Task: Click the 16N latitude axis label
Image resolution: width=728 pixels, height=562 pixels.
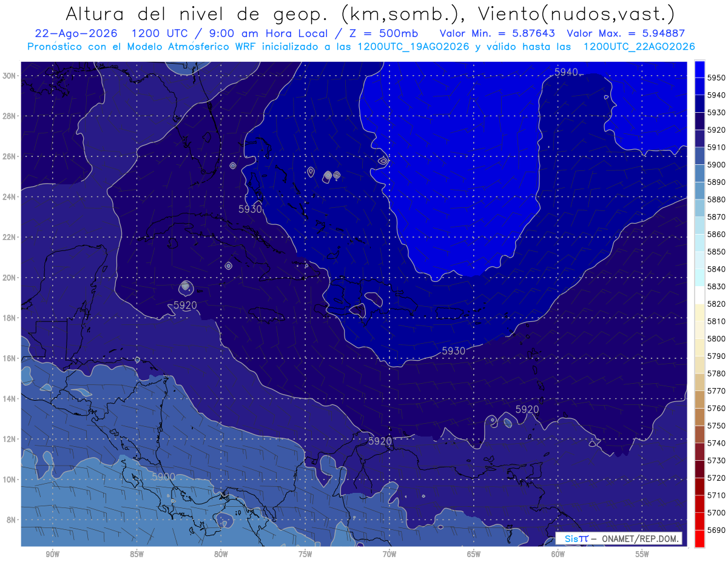Action: coord(10,358)
